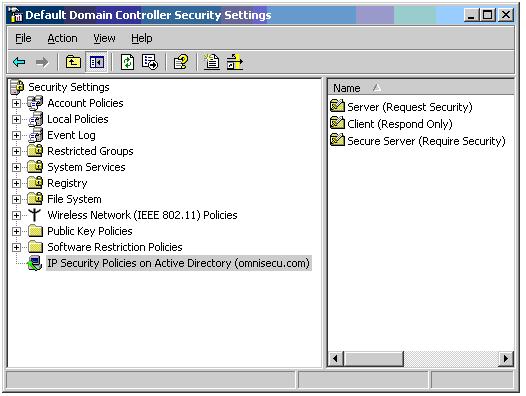Image resolution: width=526 pixels, height=396 pixels.
Task: Click Client (Respond Only) policy icon
Action: click(x=337, y=123)
